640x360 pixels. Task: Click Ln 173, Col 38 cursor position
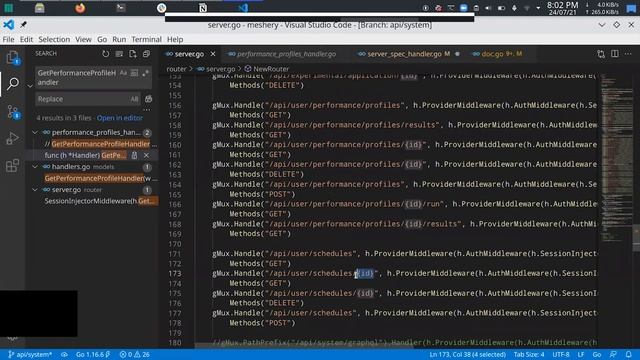click(467, 354)
